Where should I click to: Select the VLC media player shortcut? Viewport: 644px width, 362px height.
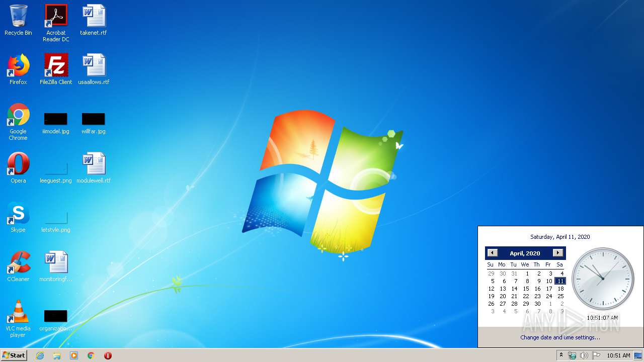[x=18, y=319]
